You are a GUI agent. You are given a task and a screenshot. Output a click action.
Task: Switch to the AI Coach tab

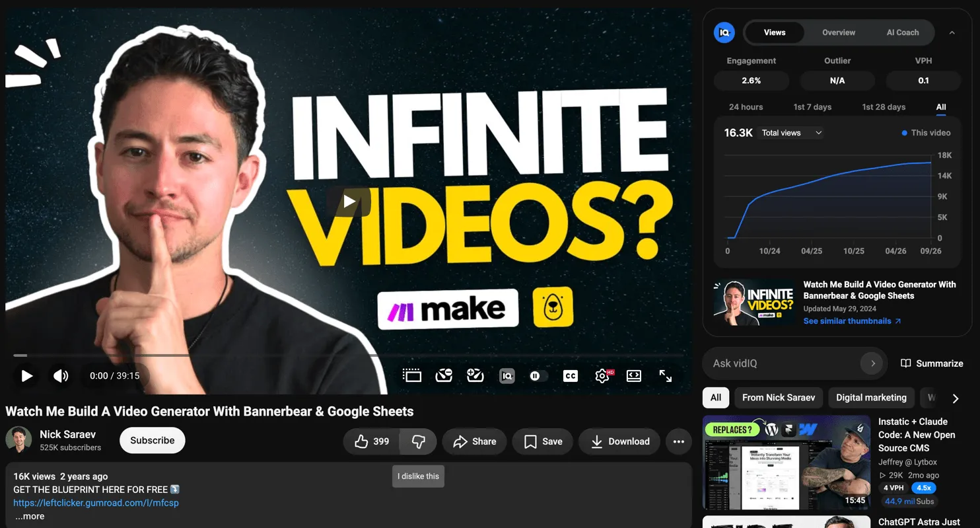tap(903, 32)
